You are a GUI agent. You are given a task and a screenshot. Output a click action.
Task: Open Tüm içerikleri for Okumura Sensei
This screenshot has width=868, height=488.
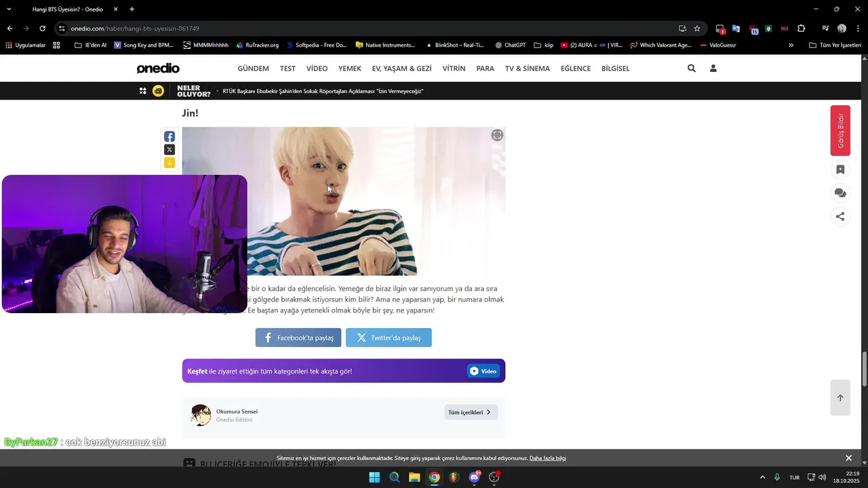(x=471, y=412)
